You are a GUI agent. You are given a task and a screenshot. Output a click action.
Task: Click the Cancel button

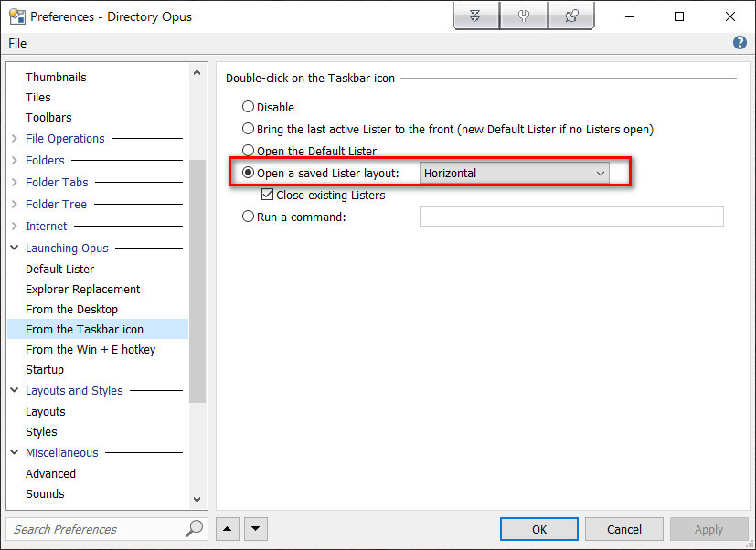pyautogui.click(x=624, y=529)
